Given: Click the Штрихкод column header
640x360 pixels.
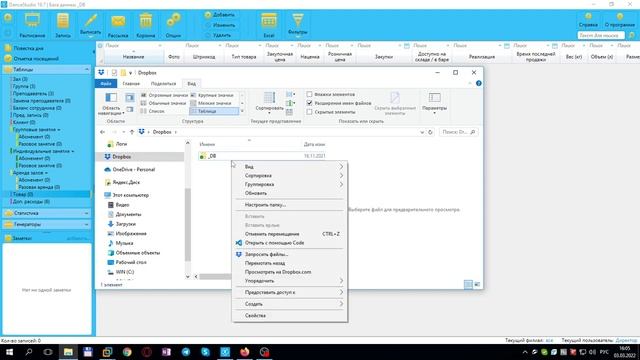Looking at the screenshot, I should pyautogui.click(x=204, y=57).
